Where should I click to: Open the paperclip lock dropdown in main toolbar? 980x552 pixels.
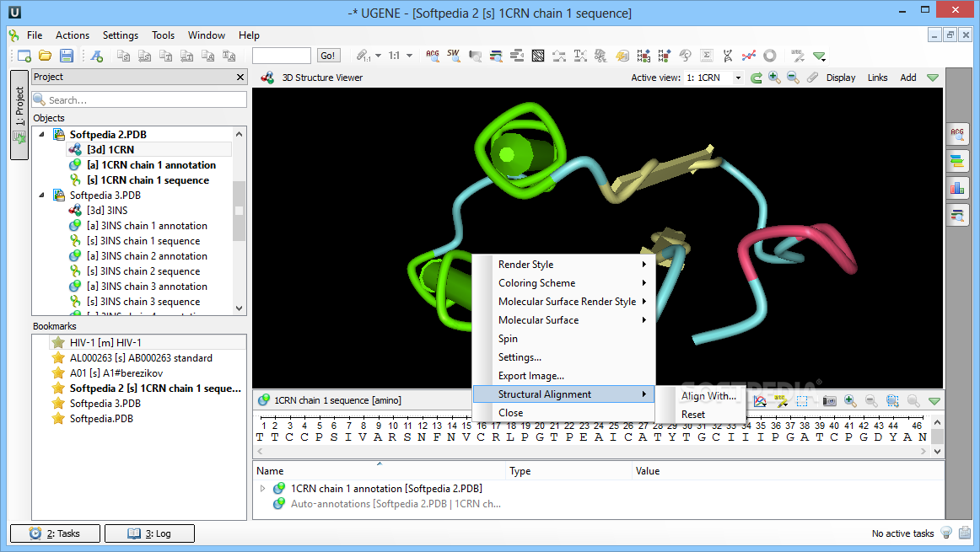click(x=378, y=56)
